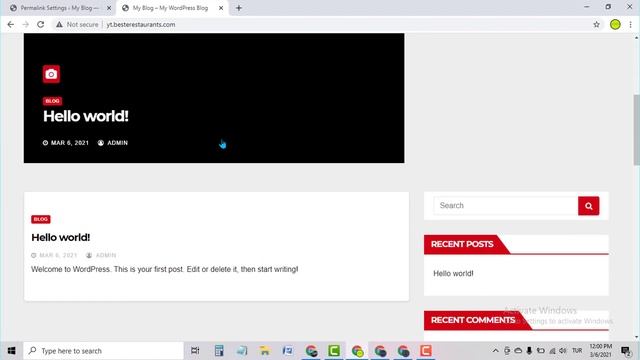Click the page vertical scrollbar thumb
The width and height of the screenshot is (640, 360).
click(x=636, y=130)
